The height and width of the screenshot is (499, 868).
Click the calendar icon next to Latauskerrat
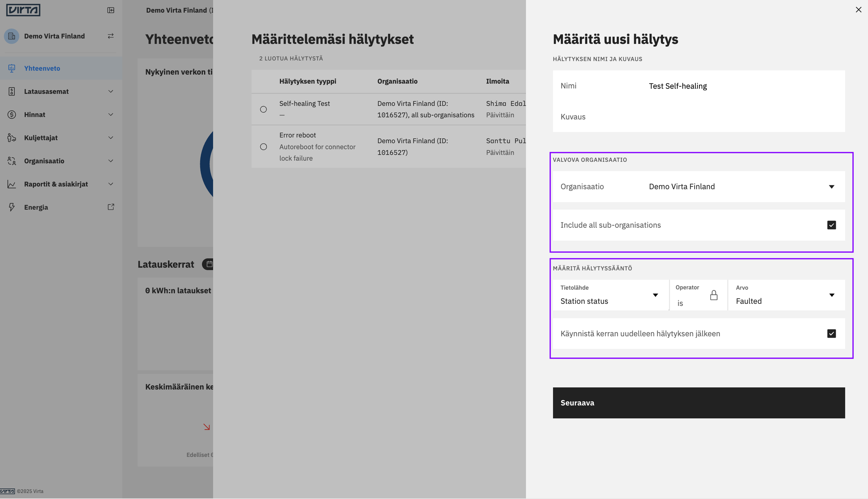click(209, 264)
